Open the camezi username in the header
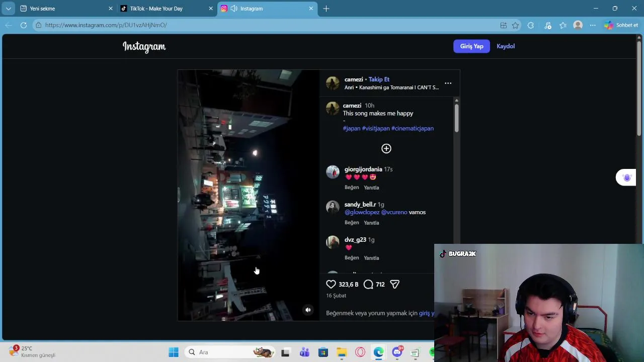This screenshot has width=644, height=362. point(354,79)
